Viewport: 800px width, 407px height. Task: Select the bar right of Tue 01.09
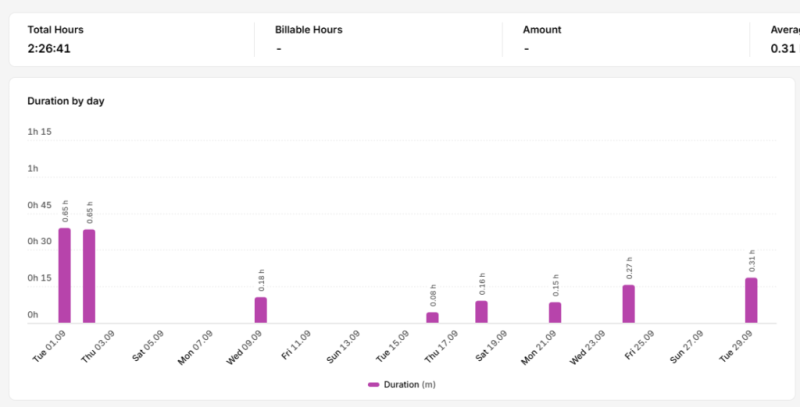(x=89, y=276)
